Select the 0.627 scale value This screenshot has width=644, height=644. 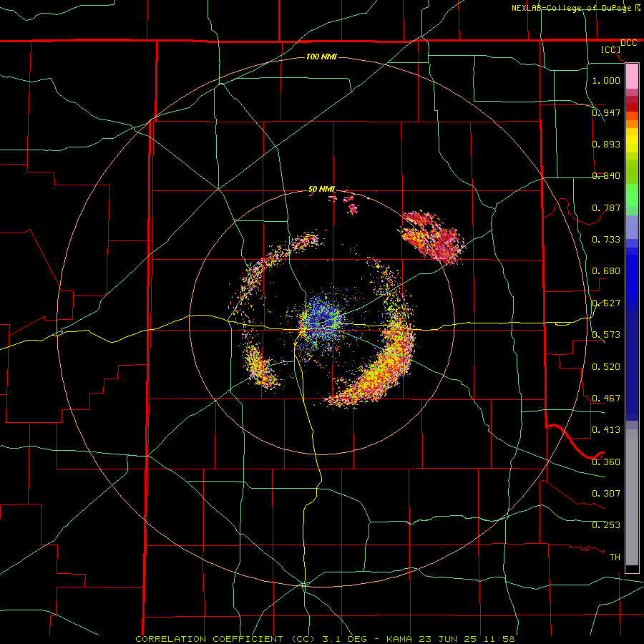606,303
